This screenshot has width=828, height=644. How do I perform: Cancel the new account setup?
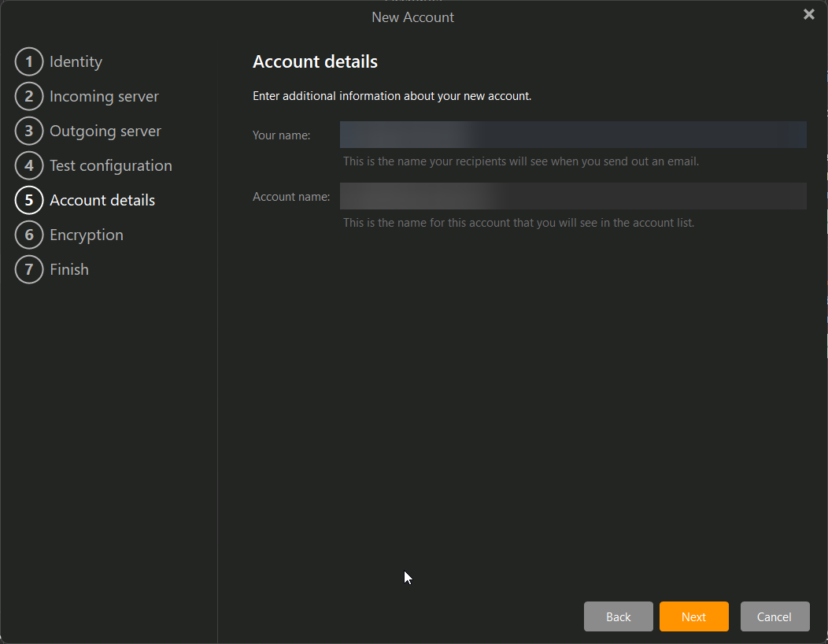tap(774, 616)
